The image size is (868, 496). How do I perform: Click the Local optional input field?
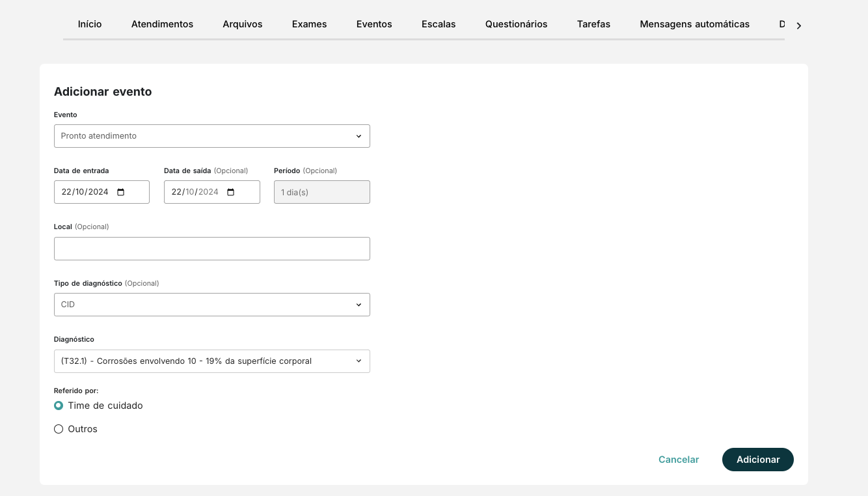point(211,248)
